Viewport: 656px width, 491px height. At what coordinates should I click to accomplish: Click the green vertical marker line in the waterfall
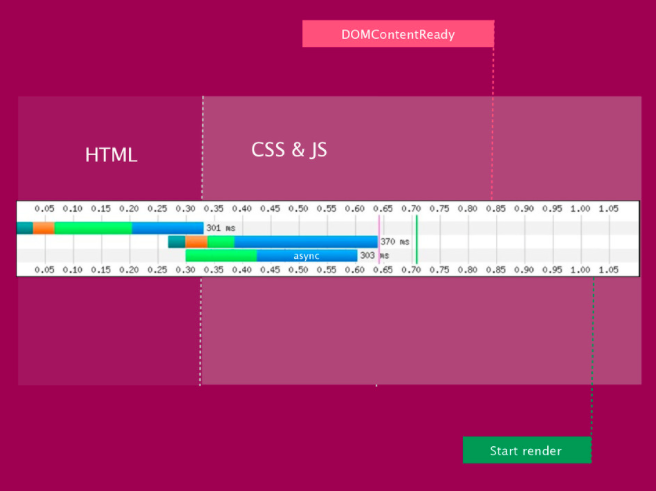tap(417, 239)
